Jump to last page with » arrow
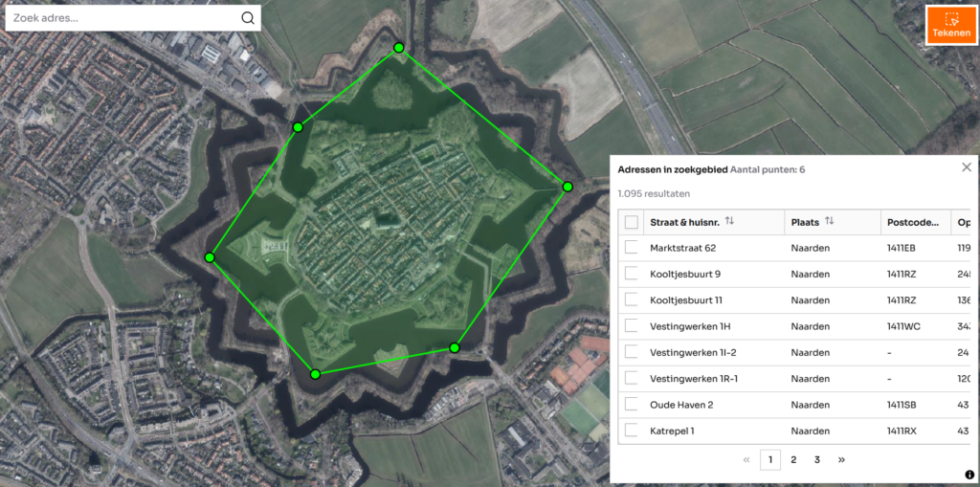The image size is (980, 487). [x=841, y=460]
